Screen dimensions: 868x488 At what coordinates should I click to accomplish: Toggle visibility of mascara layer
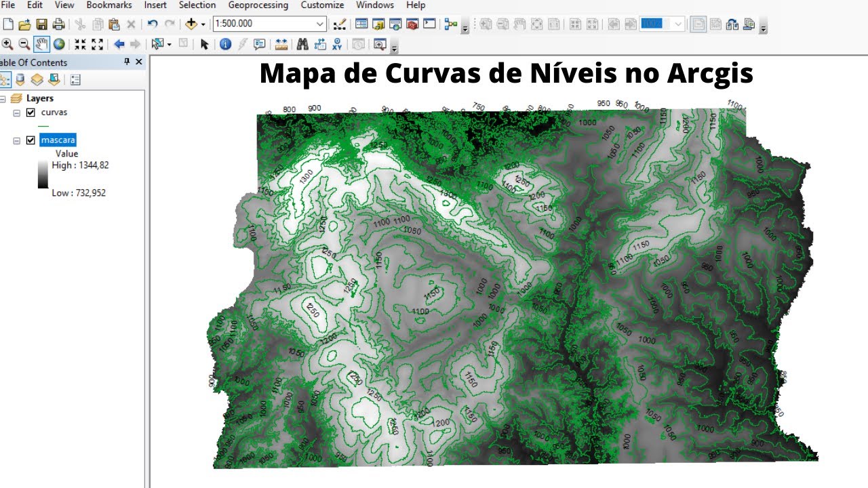30,140
